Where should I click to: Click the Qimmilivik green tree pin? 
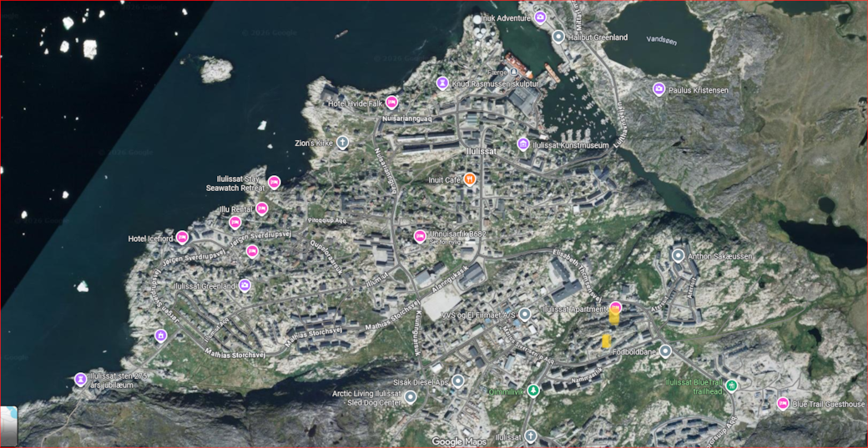pos(533,390)
